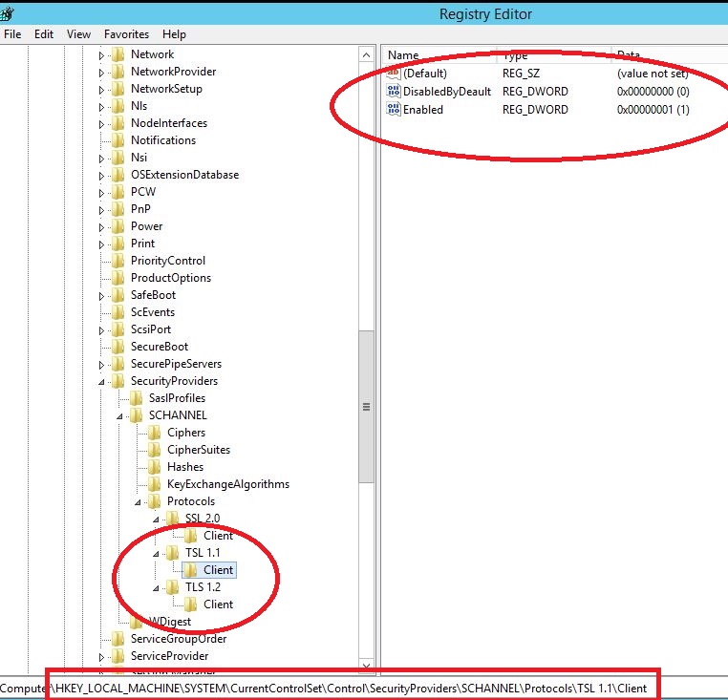Viewport: 728px width, 700px height.
Task: Click the Enabled DWORD value icon
Action: click(394, 110)
